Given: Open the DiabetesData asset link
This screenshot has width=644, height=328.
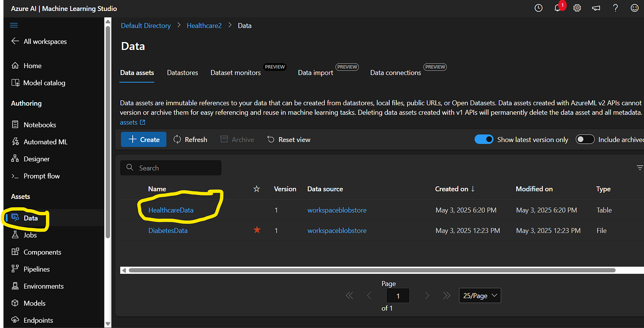Looking at the screenshot, I should coord(168,230).
